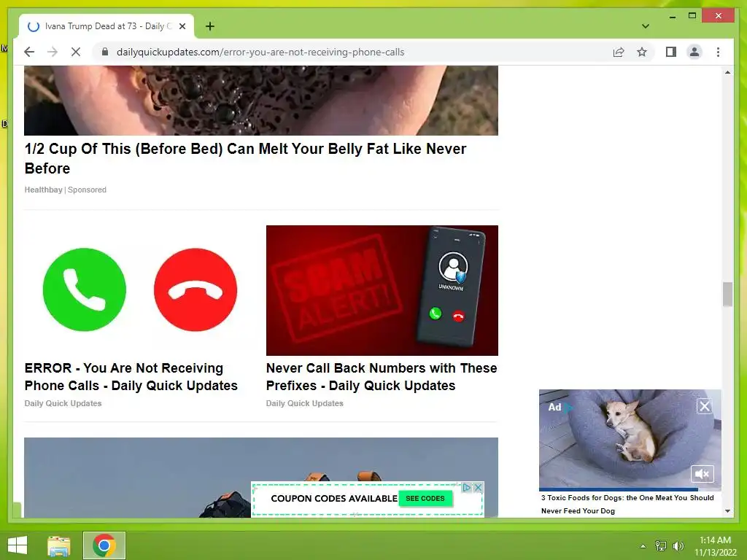Open Chrome's three-dot menu
Image resolution: width=747 pixels, height=560 pixels.
(x=718, y=52)
